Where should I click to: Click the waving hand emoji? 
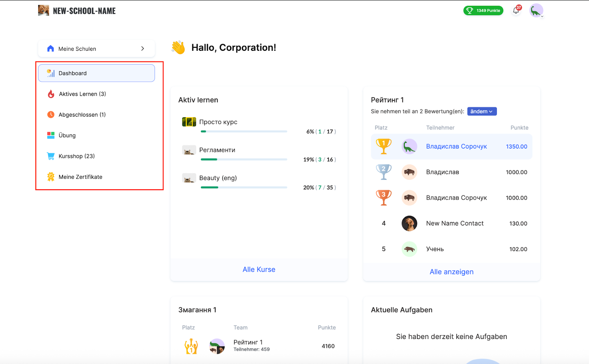[x=179, y=47]
